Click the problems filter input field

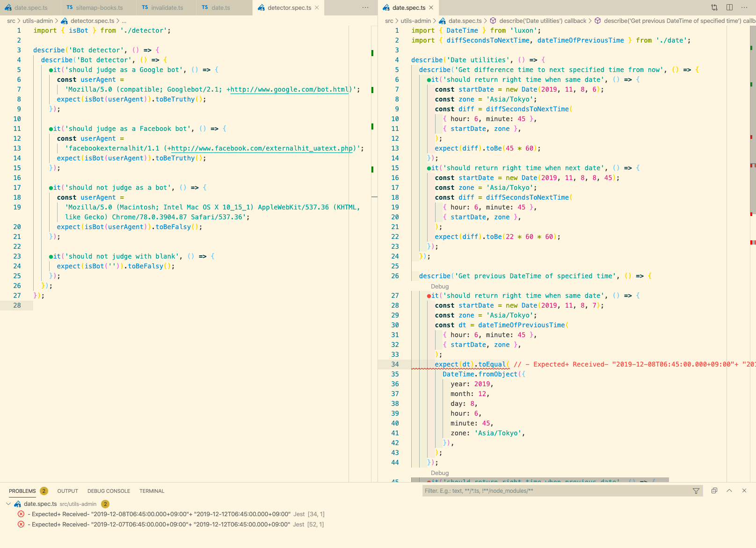pos(538,490)
